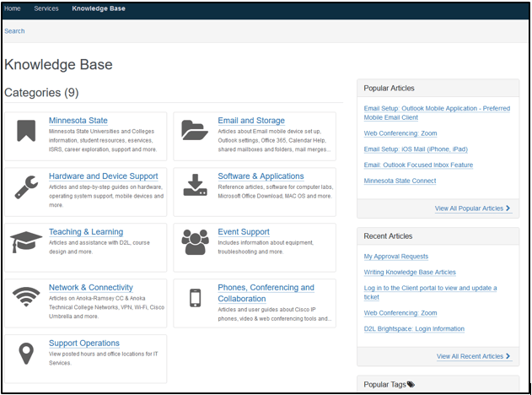Open the Services menu item
Viewport: 532px width, 395px height.
(x=46, y=8)
